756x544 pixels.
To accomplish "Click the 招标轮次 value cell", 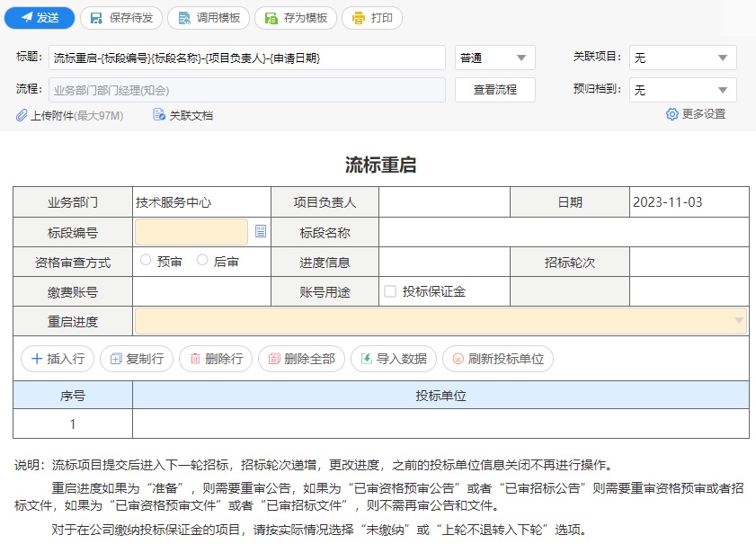I will pos(689,262).
